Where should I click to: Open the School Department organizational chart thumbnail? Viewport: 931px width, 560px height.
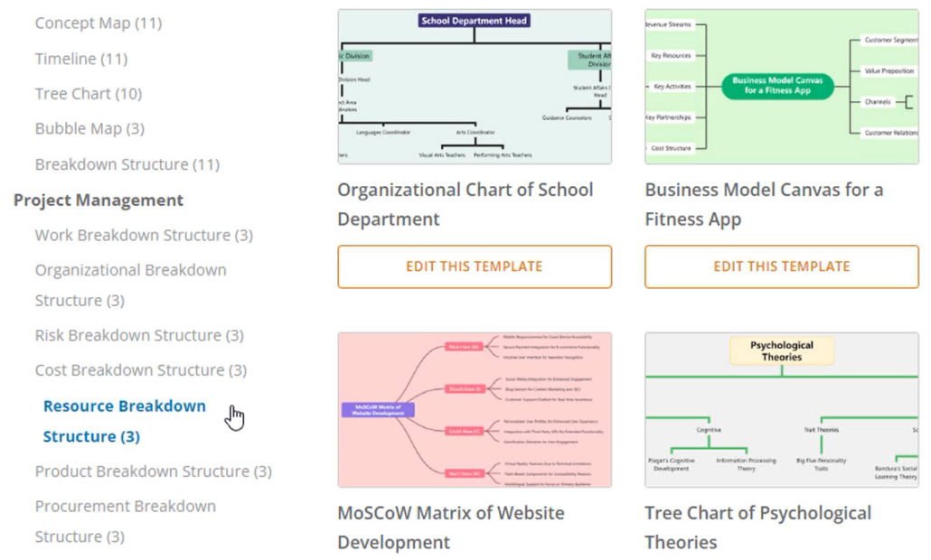[474, 84]
